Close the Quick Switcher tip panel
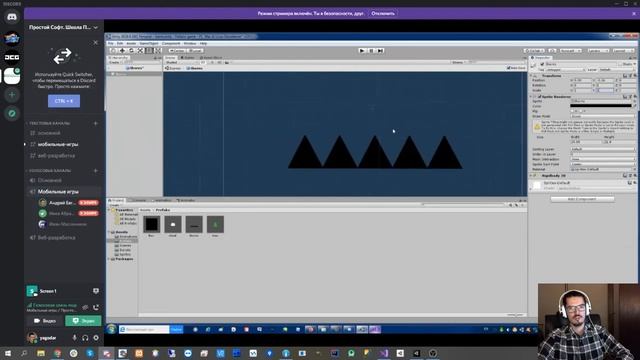 (x=96, y=42)
